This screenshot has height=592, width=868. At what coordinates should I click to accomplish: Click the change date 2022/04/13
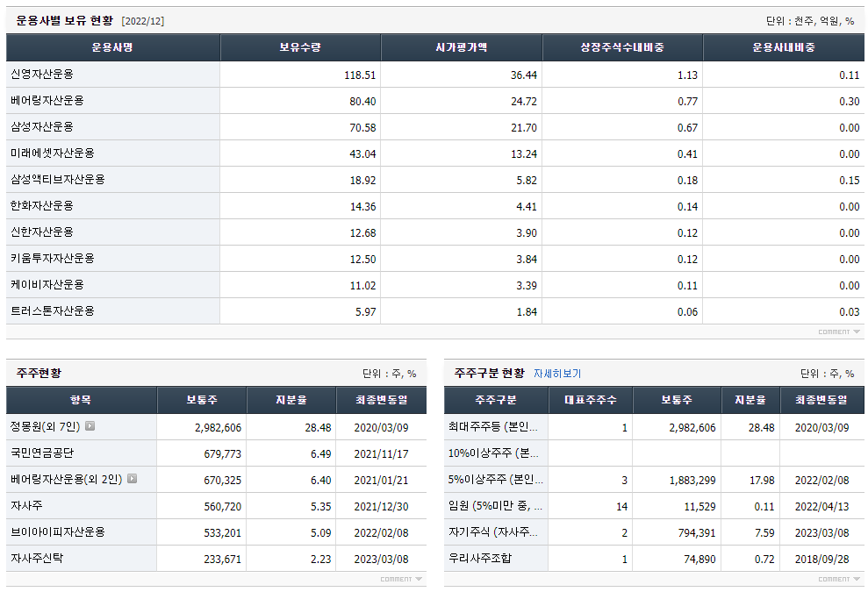822,507
